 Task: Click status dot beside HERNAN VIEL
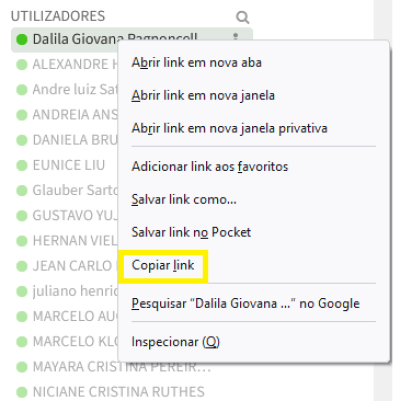click(x=22, y=241)
